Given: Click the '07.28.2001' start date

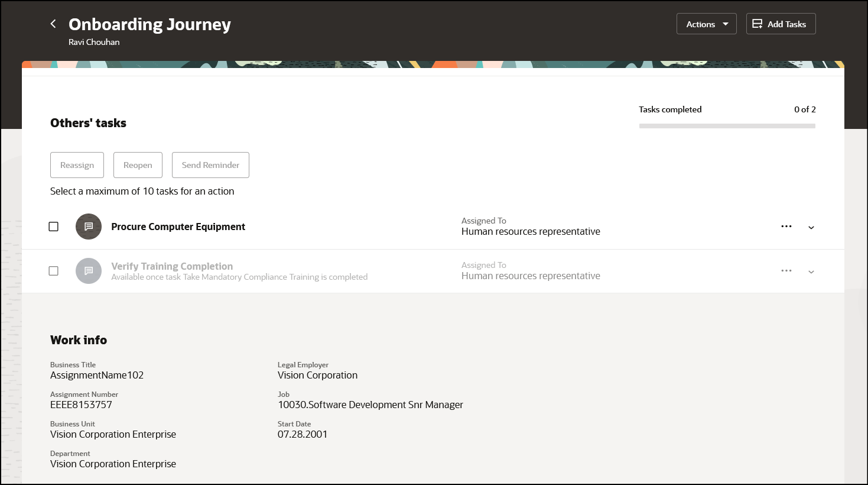Looking at the screenshot, I should pos(303,434).
